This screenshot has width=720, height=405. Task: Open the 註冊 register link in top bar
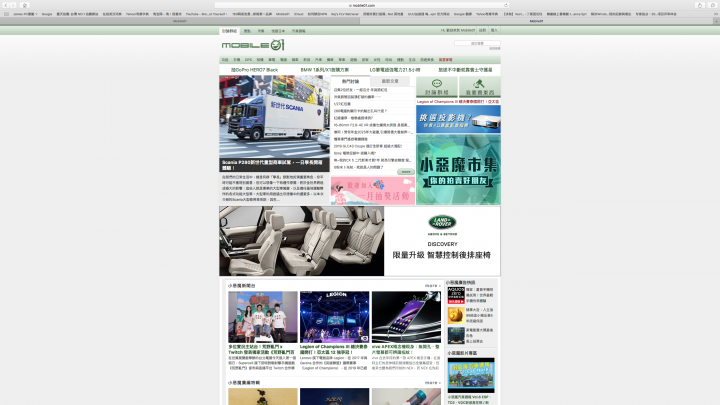pos(482,30)
